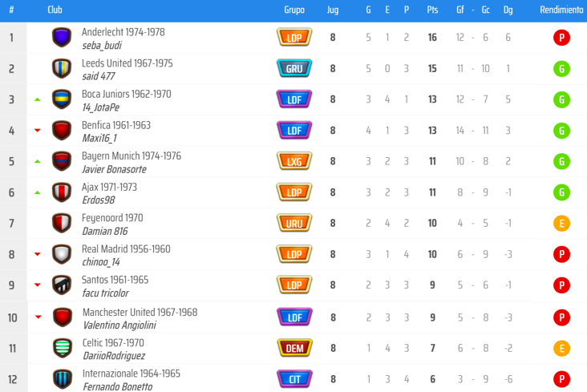Open the Internazionale blue-black striped crest
Image resolution: width=587 pixels, height=392 pixels.
click(x=63, y=379)
